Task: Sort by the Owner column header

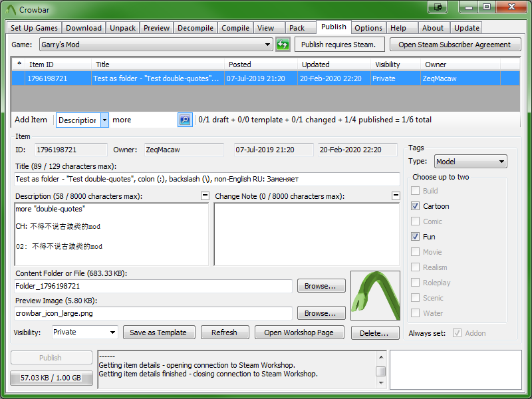Action: 460,65
